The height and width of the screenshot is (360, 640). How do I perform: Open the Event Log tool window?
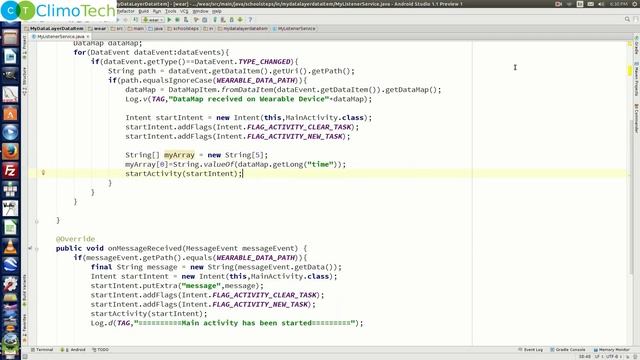point(531,350)
